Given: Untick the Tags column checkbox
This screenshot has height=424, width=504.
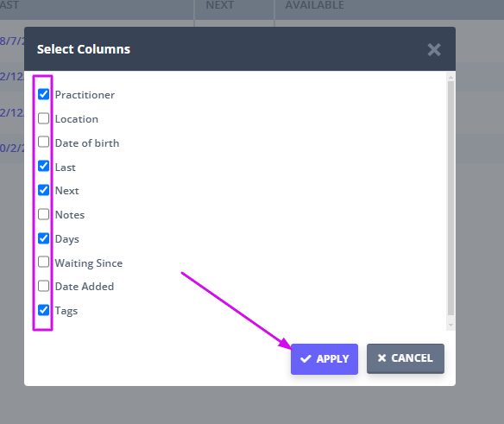Looking at the screenshot, I should [x=43, y=310].
